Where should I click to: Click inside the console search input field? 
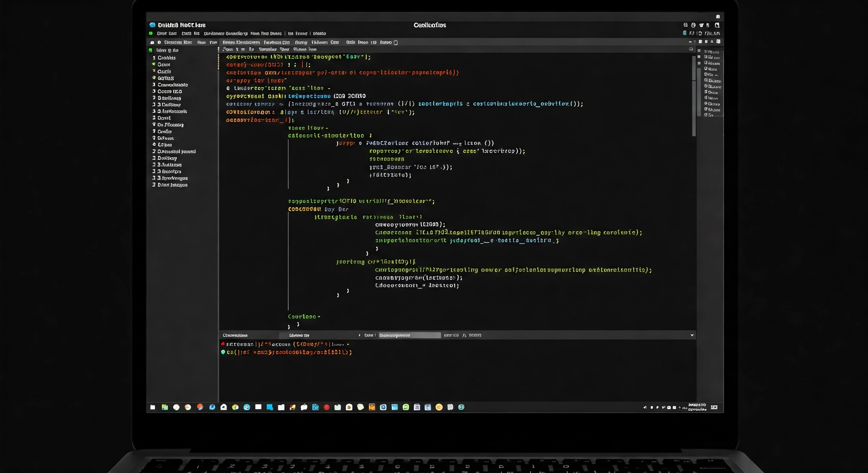click(x=409, y=335)
